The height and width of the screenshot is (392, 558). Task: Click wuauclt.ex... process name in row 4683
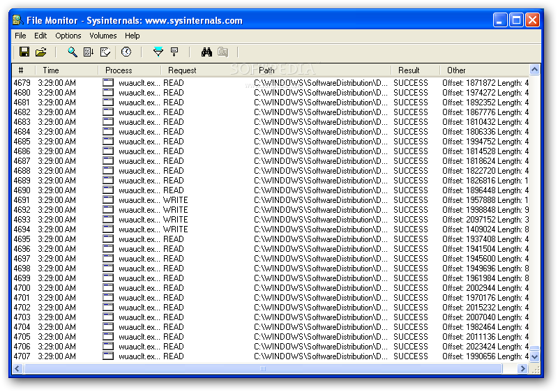139,122
